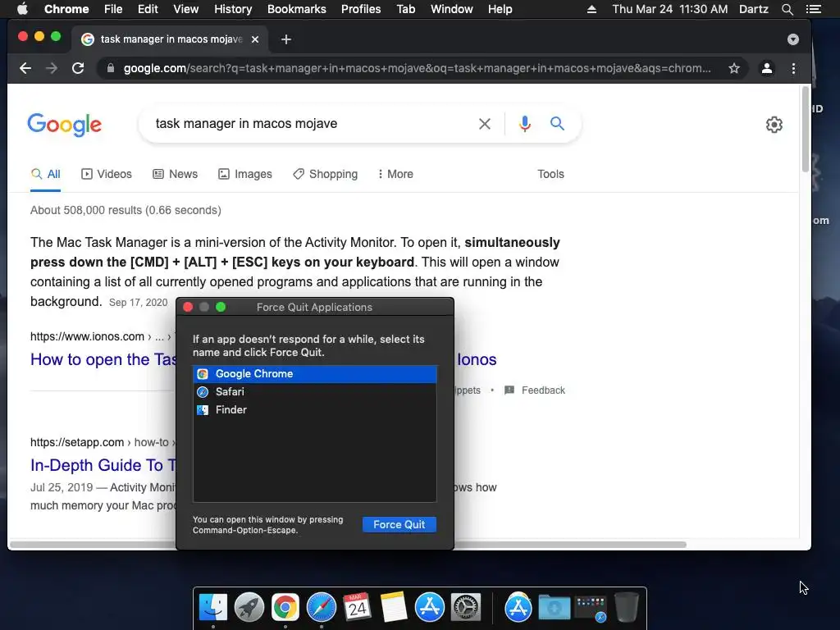The image size is (840, 630).
Task: Close the Force Quit Applications window
Action: [188, 307]
